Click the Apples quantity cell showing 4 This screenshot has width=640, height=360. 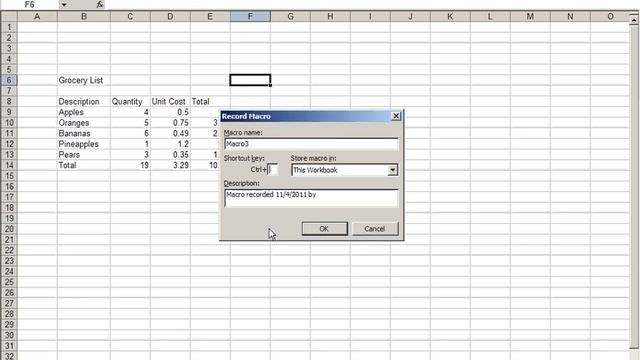pyautogui.click(x=130, y=112)
